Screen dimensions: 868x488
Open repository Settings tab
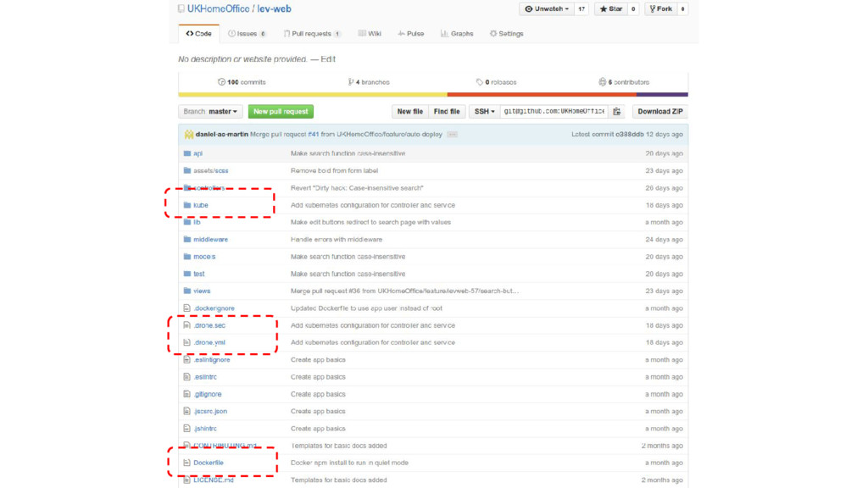pos(507,34)
